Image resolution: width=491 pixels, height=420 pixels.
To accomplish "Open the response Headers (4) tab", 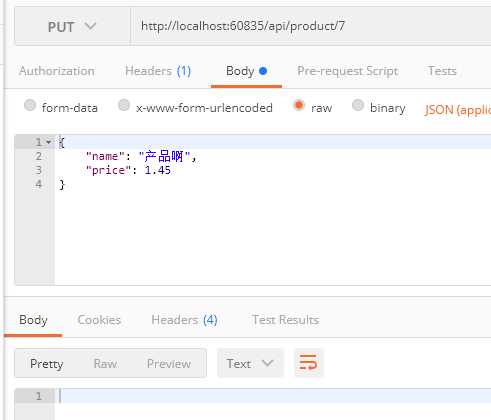I will click(184, 320).
